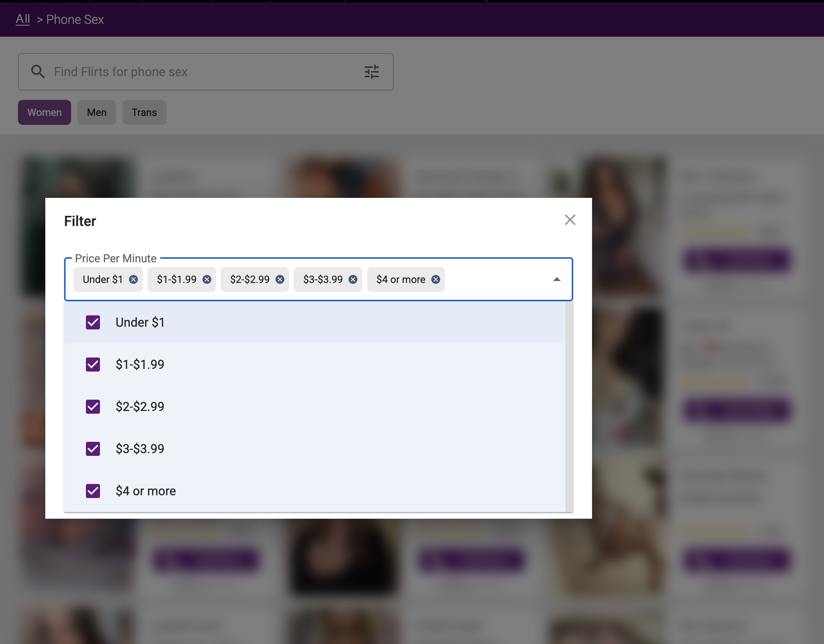
Task: Remove the $1-$1.99 chip
Action: [207, 279]
